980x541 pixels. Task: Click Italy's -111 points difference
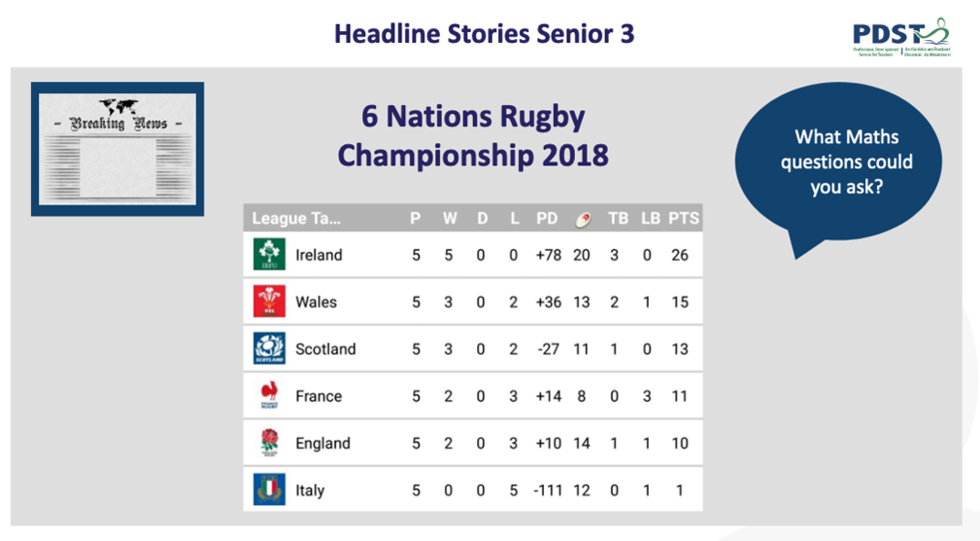tap(548, 491)
